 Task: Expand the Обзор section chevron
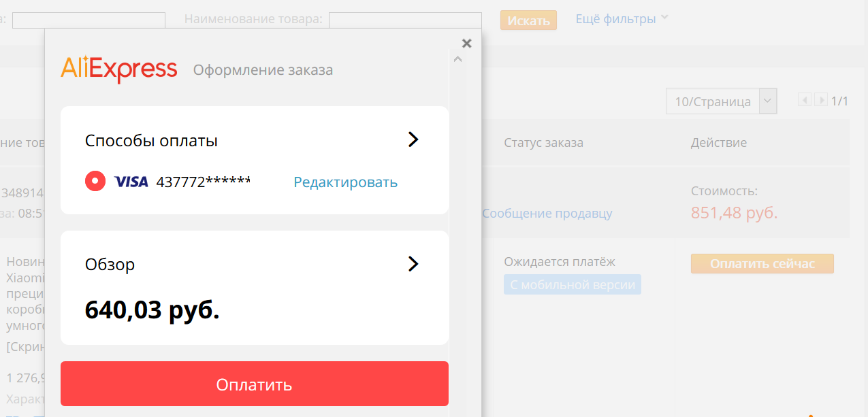coord(413,264)
